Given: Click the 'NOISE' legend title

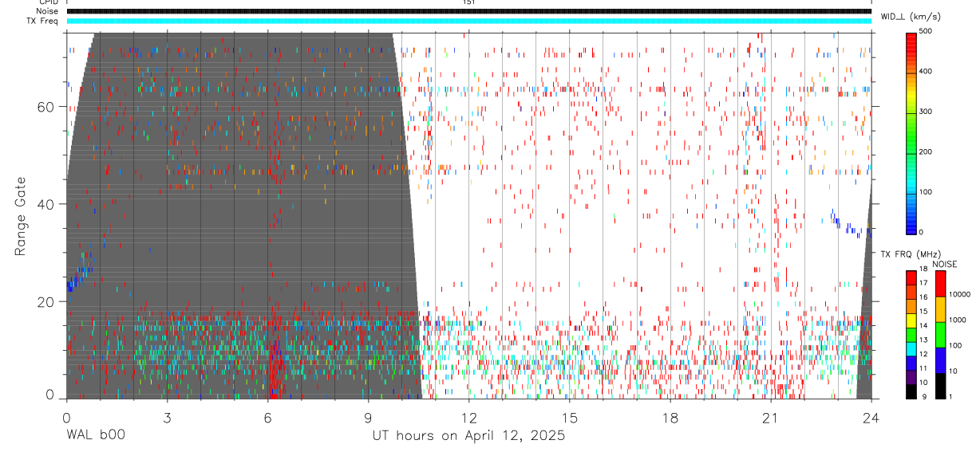Looking at the screenshot, I should (x=944, y=264).
